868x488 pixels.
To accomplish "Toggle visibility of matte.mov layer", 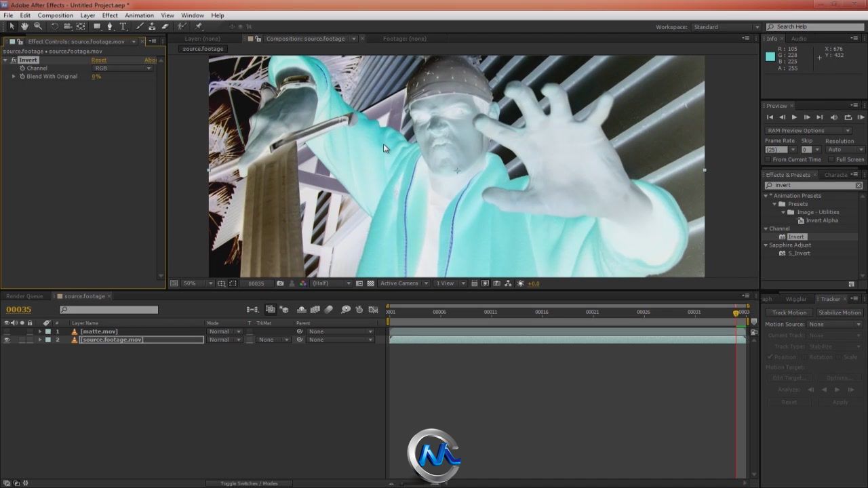I will tap(7, 331).
